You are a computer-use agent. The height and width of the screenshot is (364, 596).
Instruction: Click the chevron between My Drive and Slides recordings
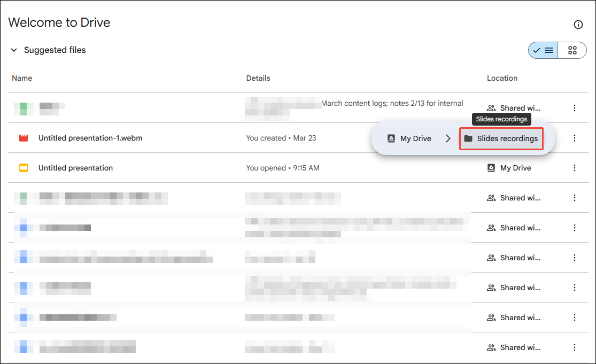point(448,138)
